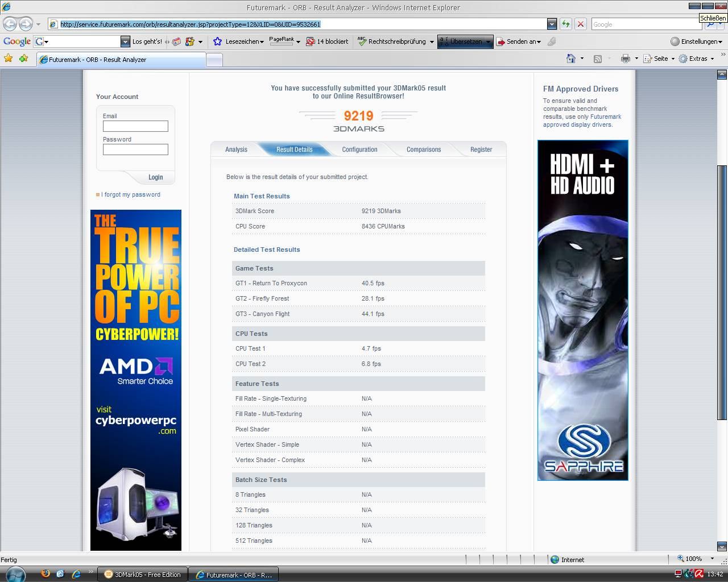Click the PageRank indicator in Google toolbar
The height and width of the screenshot is (582, 728).
282,41
